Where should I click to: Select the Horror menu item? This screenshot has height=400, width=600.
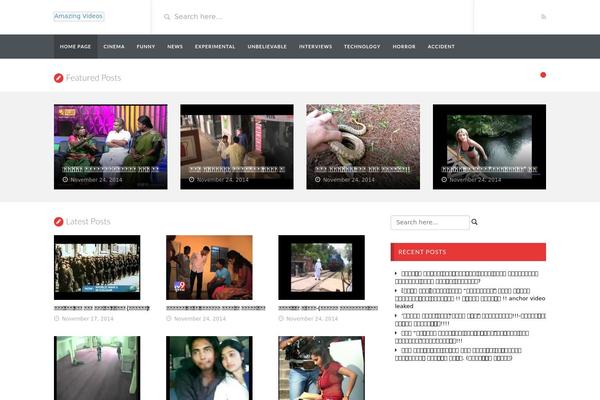[x=404, y=47]
